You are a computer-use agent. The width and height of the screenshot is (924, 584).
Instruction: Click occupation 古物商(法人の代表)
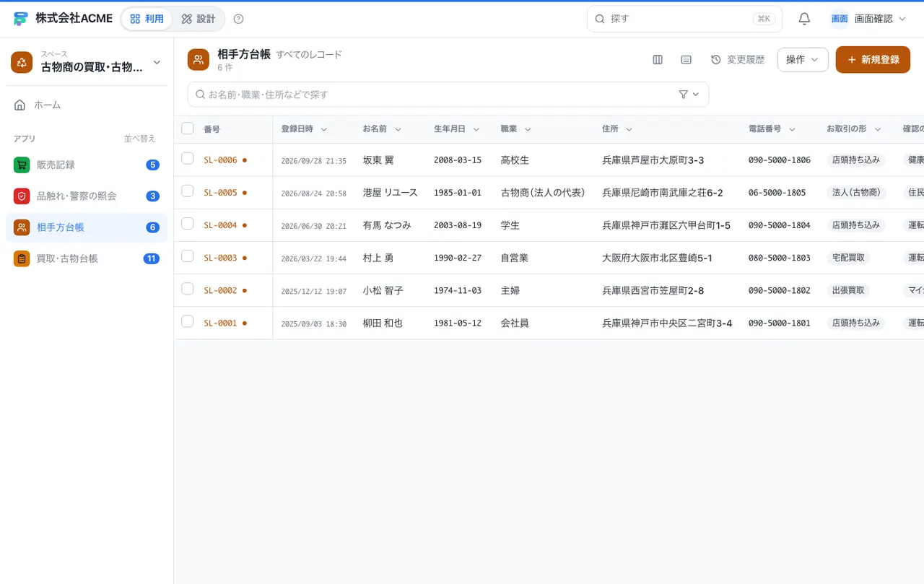point(542,193)
